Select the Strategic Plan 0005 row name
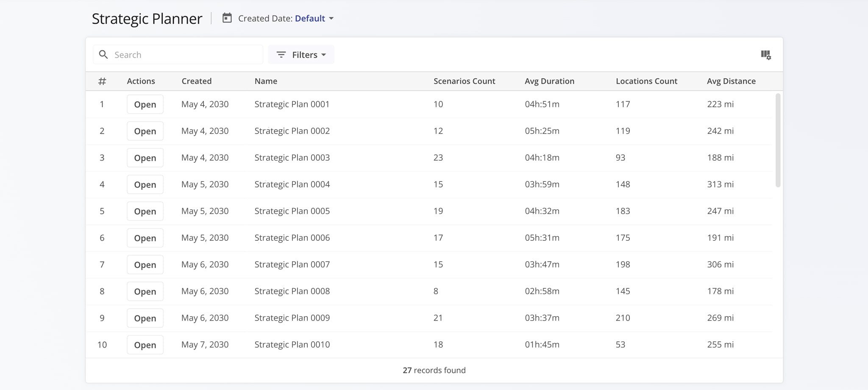Image resolution: width=868 pixels, height=390 pixels. pos(292,211)
